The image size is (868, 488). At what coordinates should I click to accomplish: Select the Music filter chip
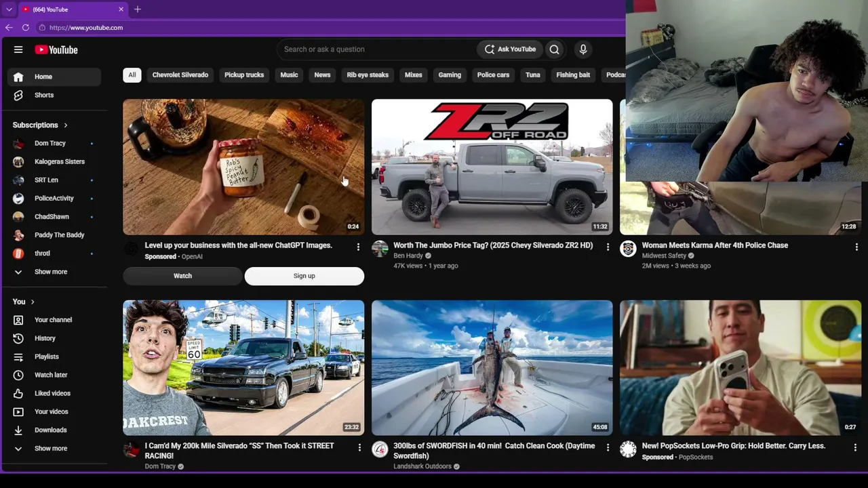pos(289,75)
